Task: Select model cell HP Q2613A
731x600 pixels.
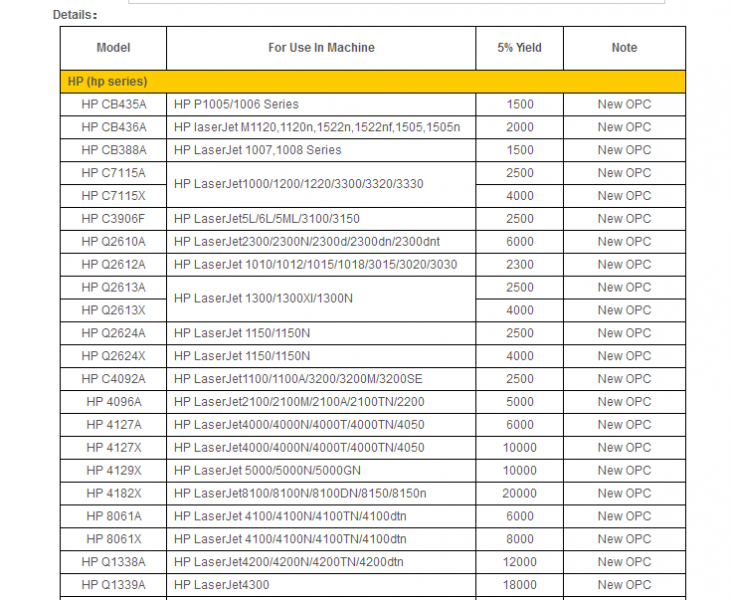Action: point(113,287)
